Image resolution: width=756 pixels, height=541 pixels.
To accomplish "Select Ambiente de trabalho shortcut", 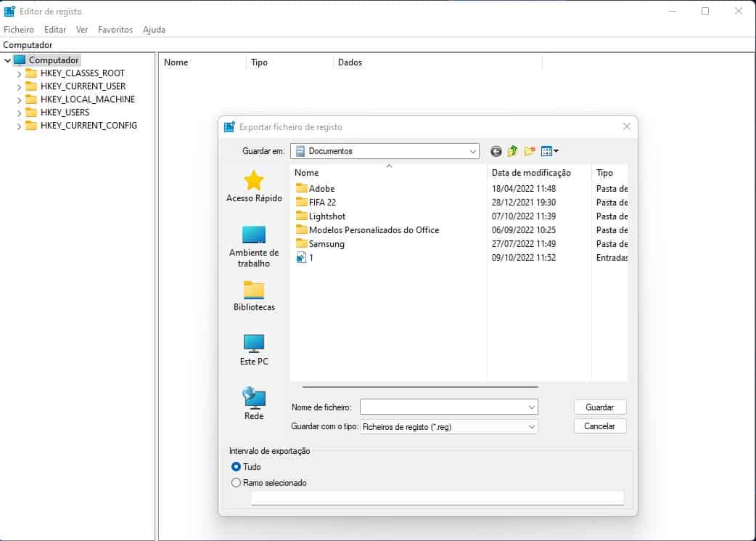I will [x=254, y=247].
